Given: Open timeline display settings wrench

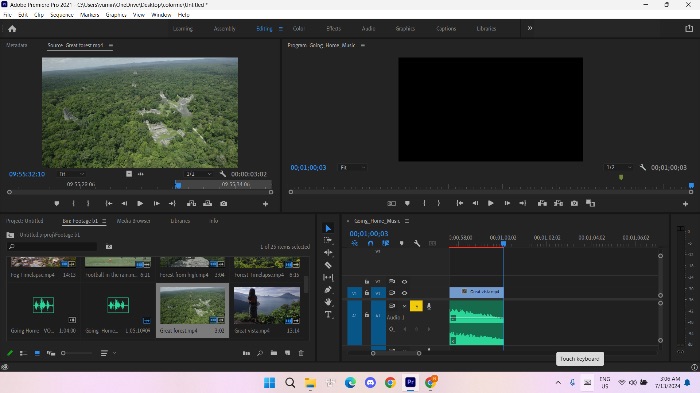Looking at the screenshot, I should [417, 243].
